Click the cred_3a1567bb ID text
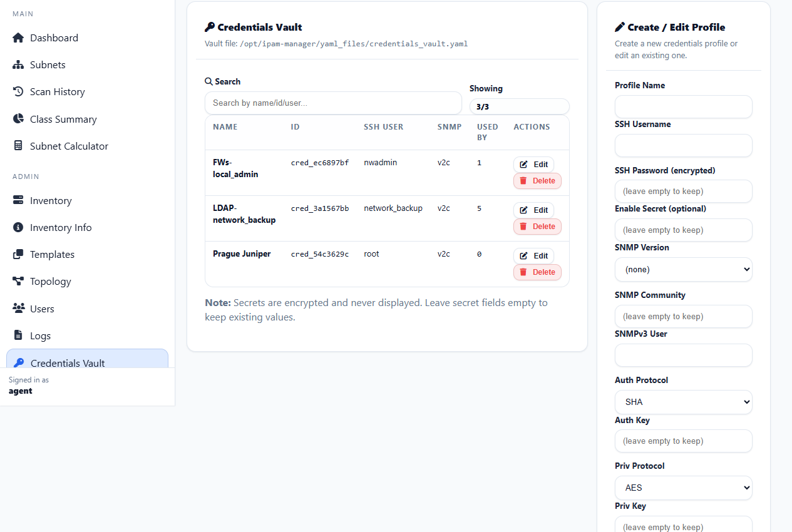This screenshot has width=792, height=532. coord(320,208)
